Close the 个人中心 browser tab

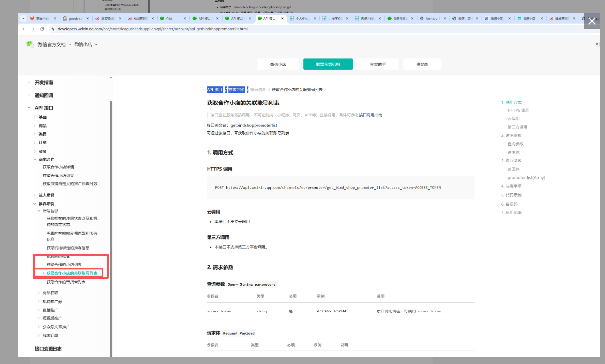(315, 18)
